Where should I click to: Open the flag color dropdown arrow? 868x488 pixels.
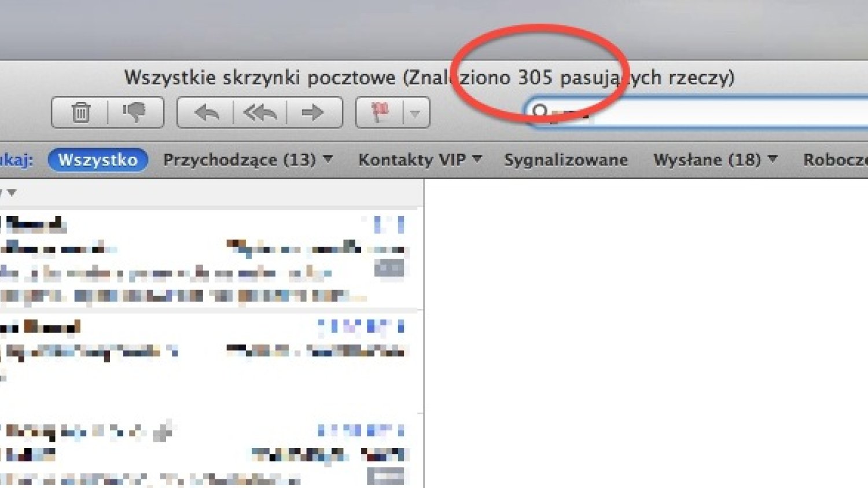coord(415,113)
